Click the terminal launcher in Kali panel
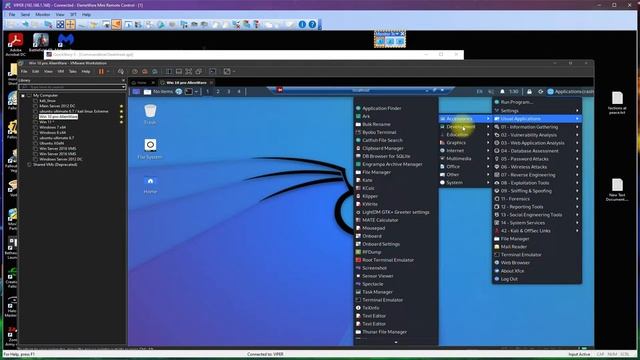This screenshot has height=360, width=640. pyautogui.click(x=189, y=91)
